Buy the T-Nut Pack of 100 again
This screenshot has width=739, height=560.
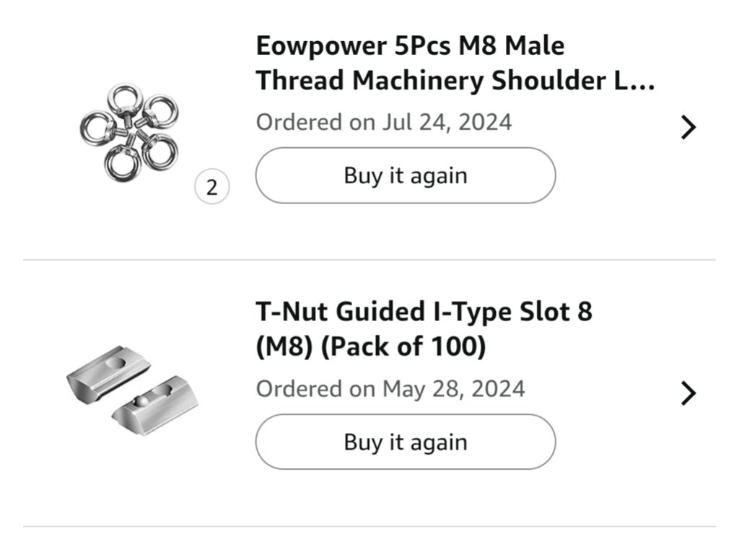point(406,442)
